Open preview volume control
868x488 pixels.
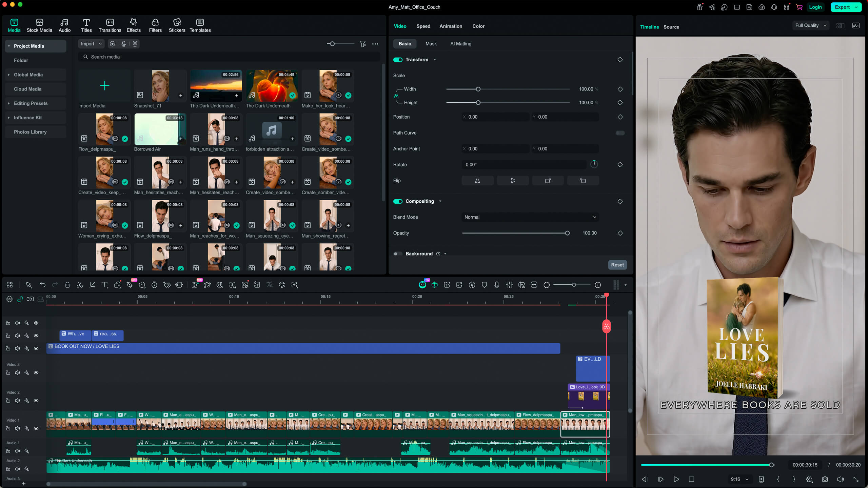click(841, 479)
